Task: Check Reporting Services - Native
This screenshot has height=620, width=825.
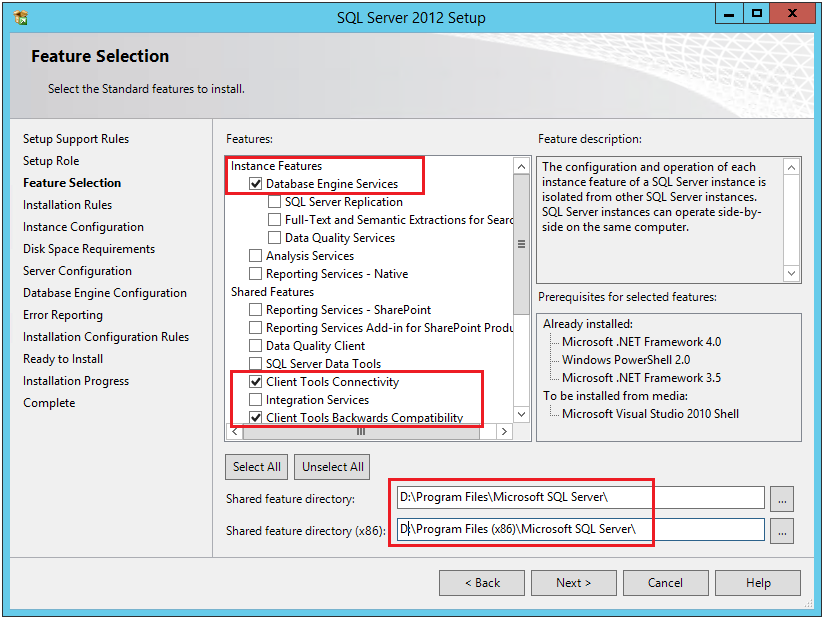Action: pyautogui.click(x=256, y=274)
